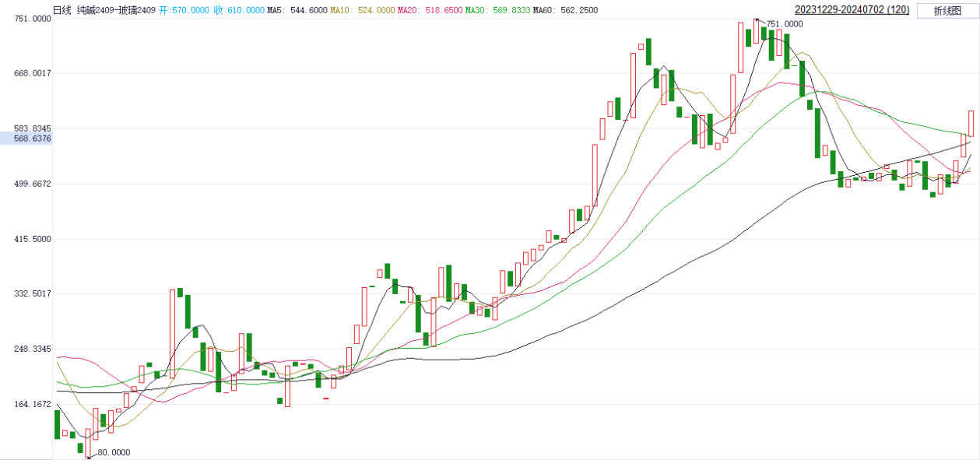
Task: Open the 20231229-20240702 (120) date range link
Action: (x=853, y=10)
